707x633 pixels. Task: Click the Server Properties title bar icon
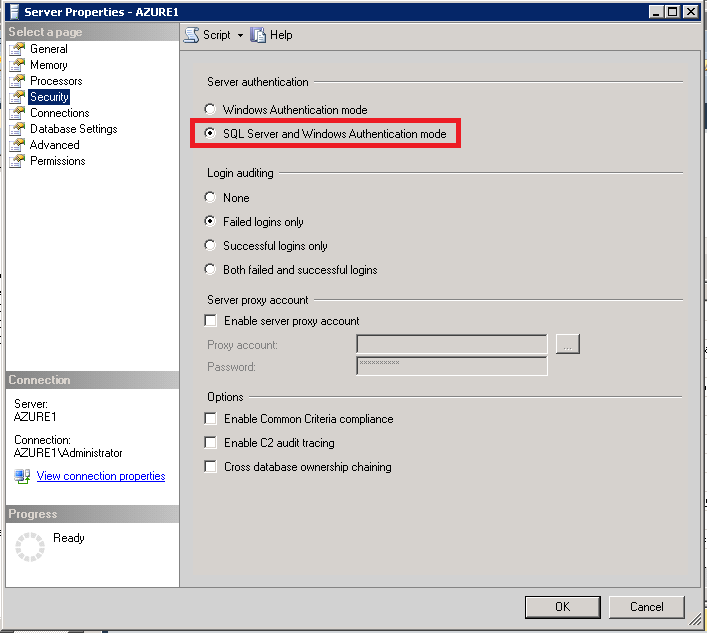[14, 12]
